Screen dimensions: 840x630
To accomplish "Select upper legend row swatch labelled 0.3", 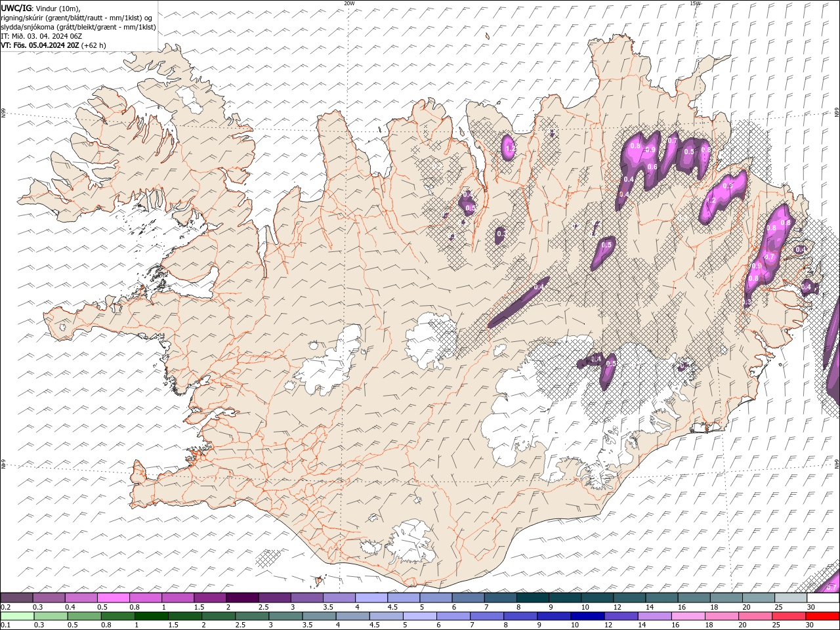I will [49, 598].
